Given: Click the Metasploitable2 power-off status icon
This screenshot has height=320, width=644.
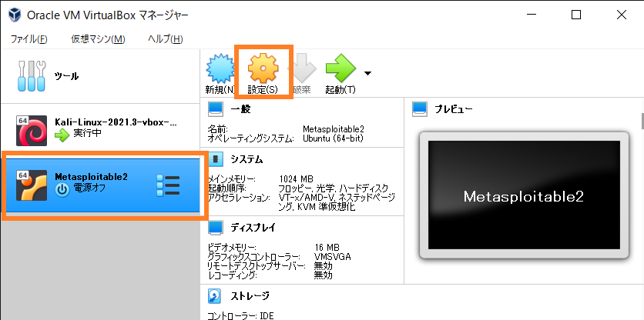Looking at the screenshot, I should pos(62,190).
